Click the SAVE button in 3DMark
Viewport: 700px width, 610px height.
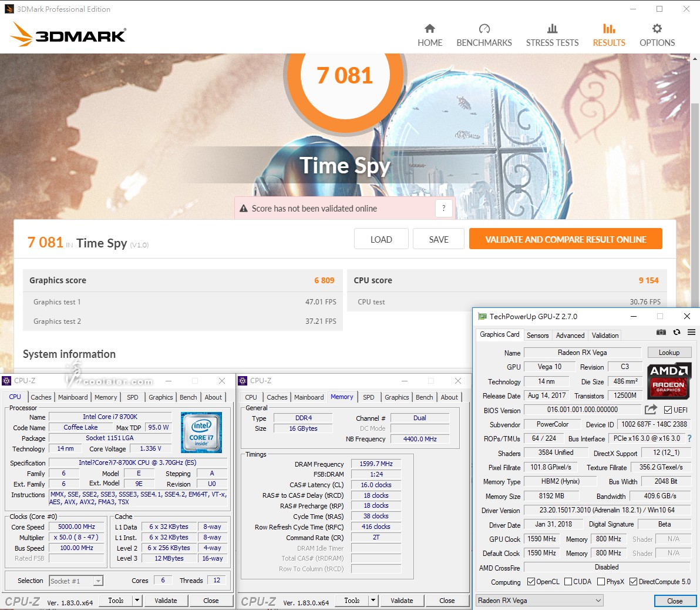439,239
